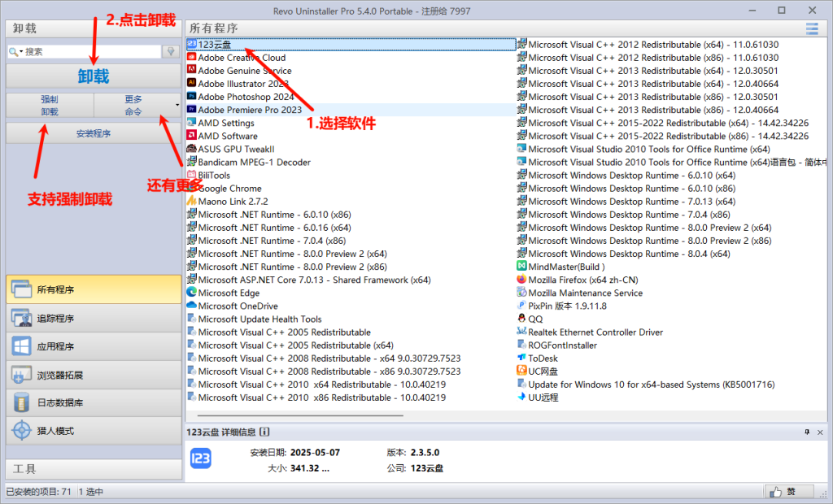Click the 强制卸载 button
The height and width of the screenshot is (504, 833).
[50, 105]
